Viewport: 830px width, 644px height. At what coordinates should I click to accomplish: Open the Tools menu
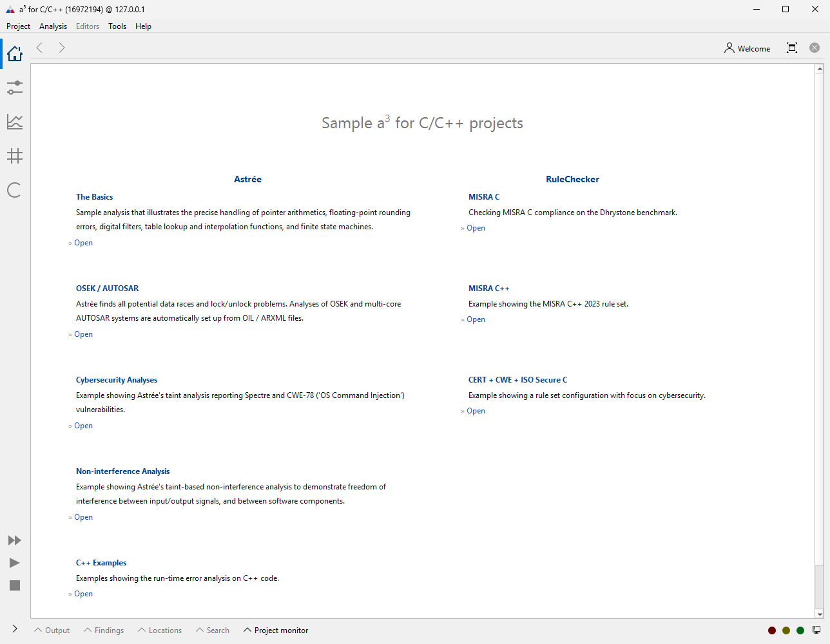click(117, 26)
